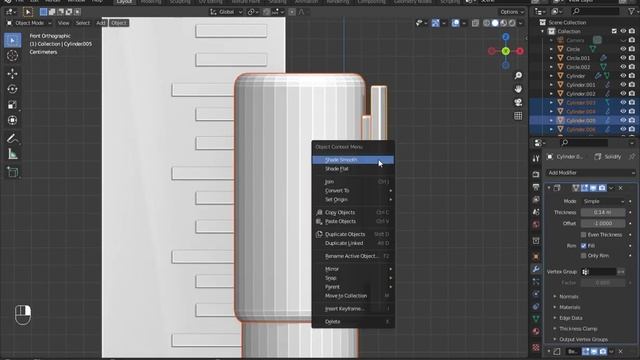Open the Object menu in viewport header
Screen dimensions: 640x360
click(119, 23)
